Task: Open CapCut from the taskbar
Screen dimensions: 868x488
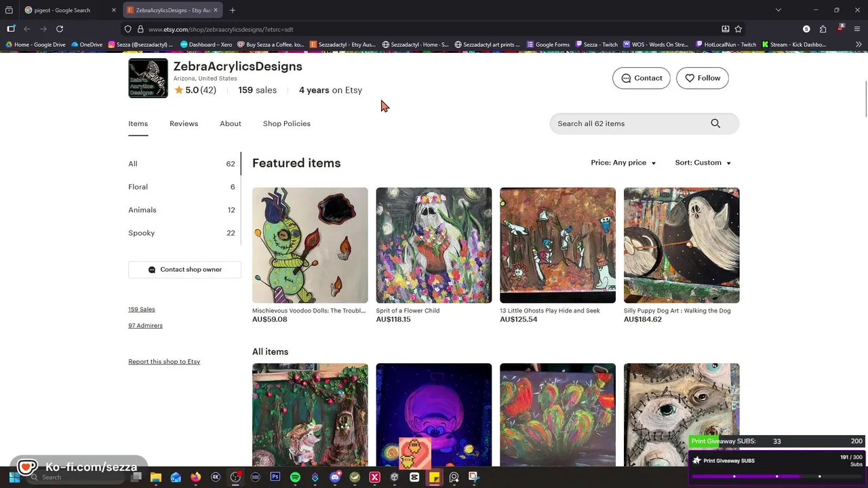Action: (x=414, y=477)
